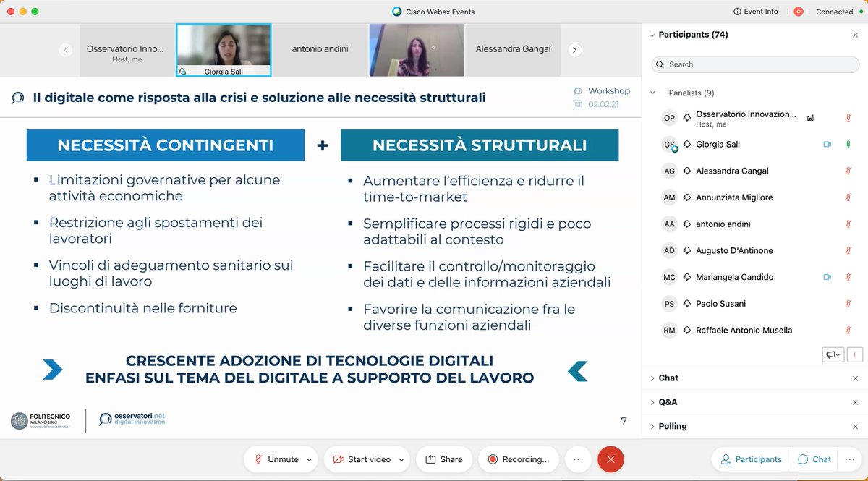
Task: Open the Chat panel from bottom bar
Action: 812,459
